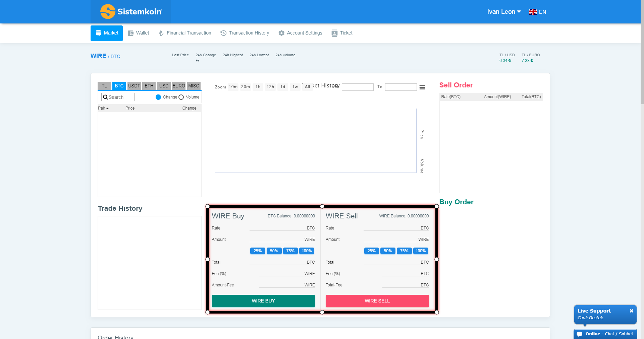Click the Ticket person icon
The width and height of the screenshot is (644, 339).
[334, 33]
